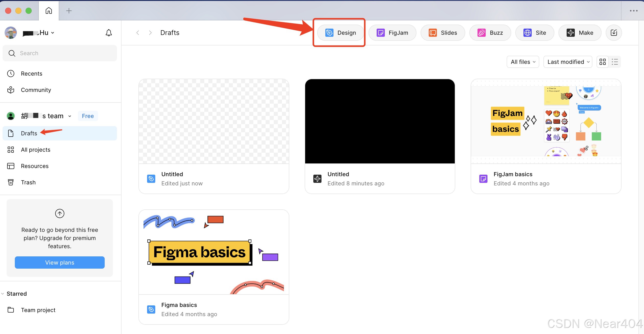644x334 pixels.
Task: Expand the team switcher dropdown
Action: point(69,116)
